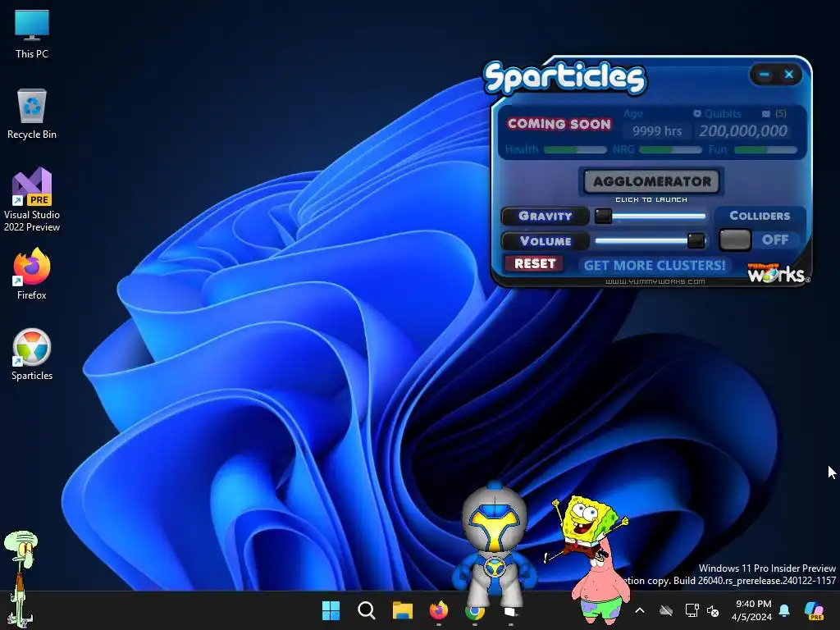This screenshot has width=840, height=630.
Task: Click the white app icon after Chrome
Action: 510,611
